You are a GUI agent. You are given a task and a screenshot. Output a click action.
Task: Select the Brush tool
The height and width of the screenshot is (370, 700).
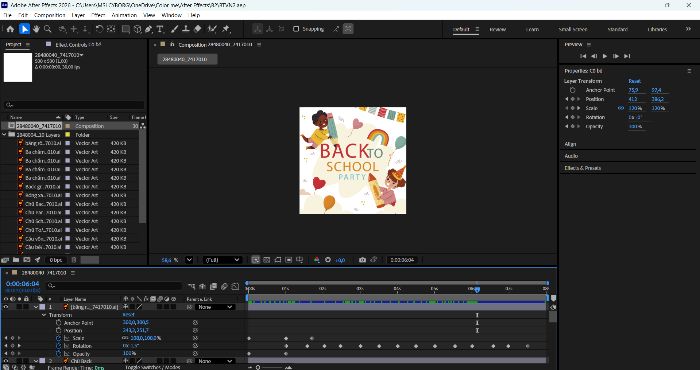(x=175, y=29)
